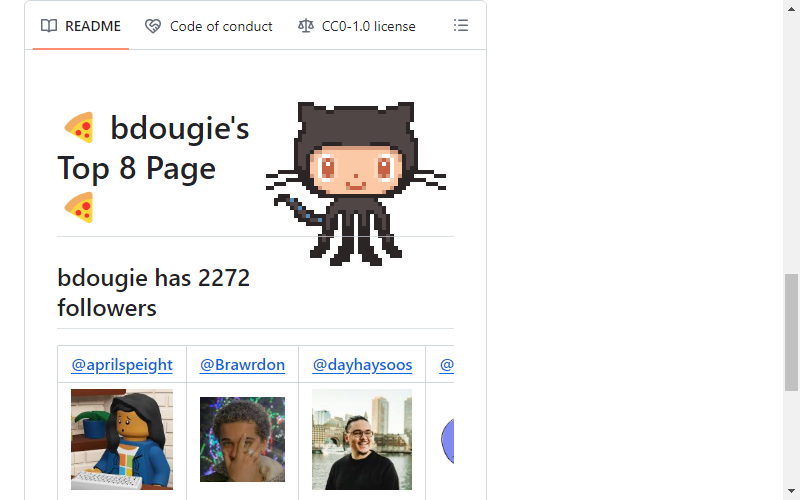Open the @dayhaysoos profile link
Screen dimensions: 800x500
tap(362, 365)
